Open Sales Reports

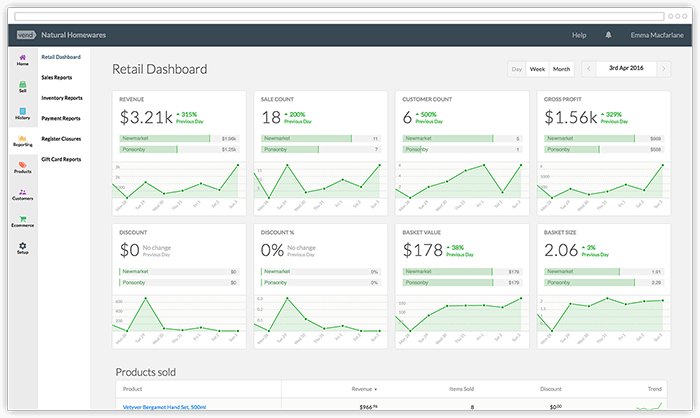(57, 77)
